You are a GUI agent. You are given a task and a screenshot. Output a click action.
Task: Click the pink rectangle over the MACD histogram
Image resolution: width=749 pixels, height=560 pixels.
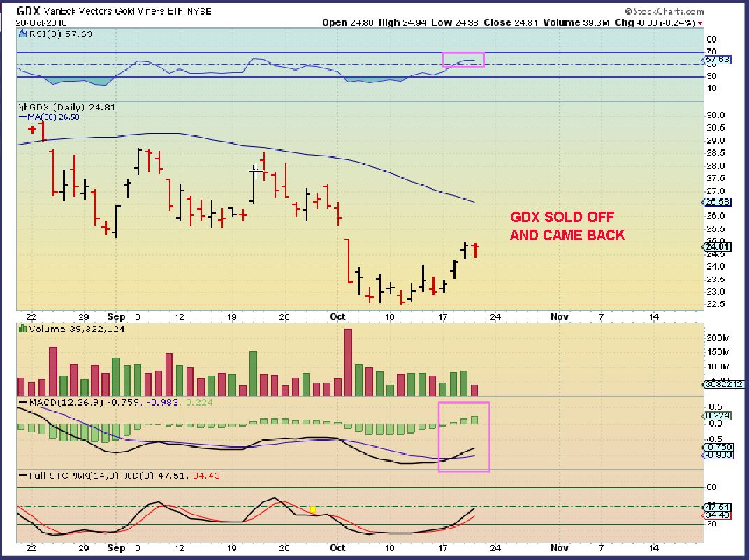tap(464, 436)
